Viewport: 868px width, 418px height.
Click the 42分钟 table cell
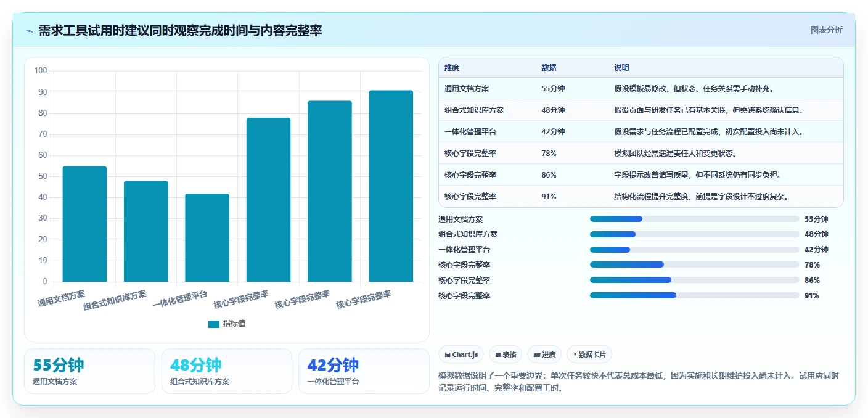tap(553, 132)
